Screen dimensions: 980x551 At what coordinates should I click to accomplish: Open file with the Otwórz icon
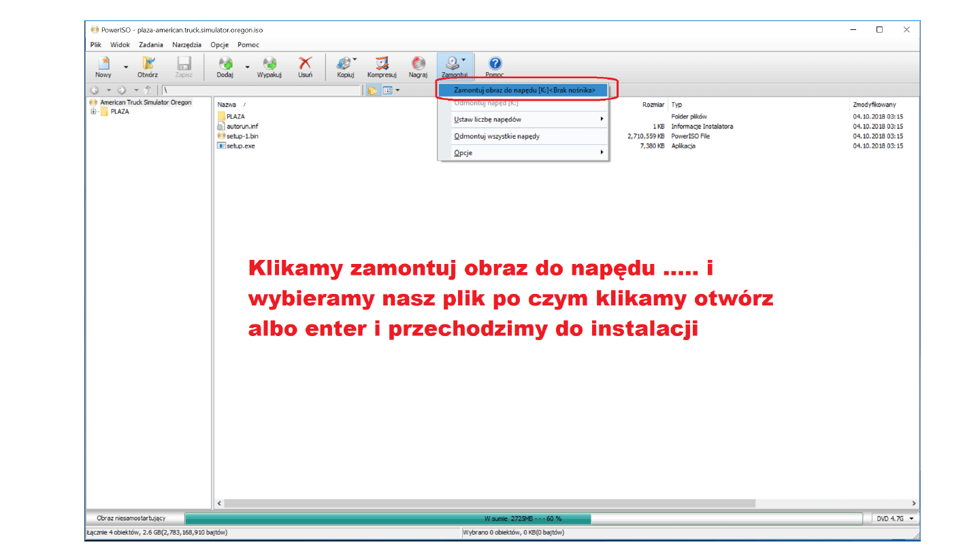tap(148, 66)
